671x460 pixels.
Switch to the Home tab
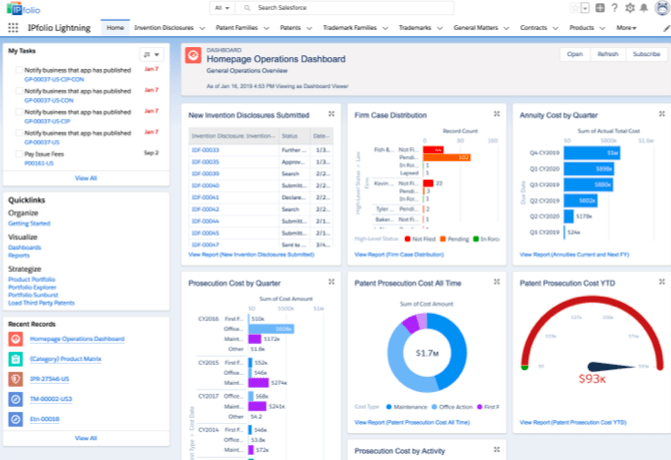coord(115,28)
